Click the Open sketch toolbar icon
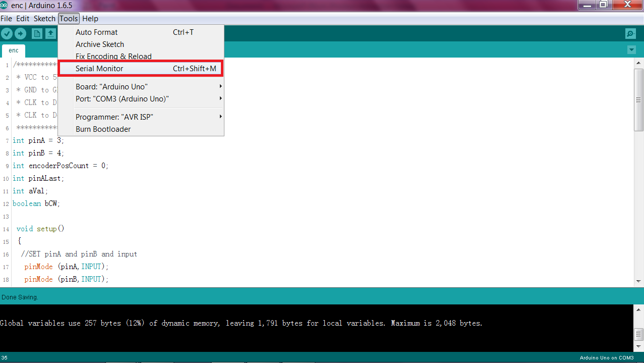644x363 pixels. click(x=50, y=33)
